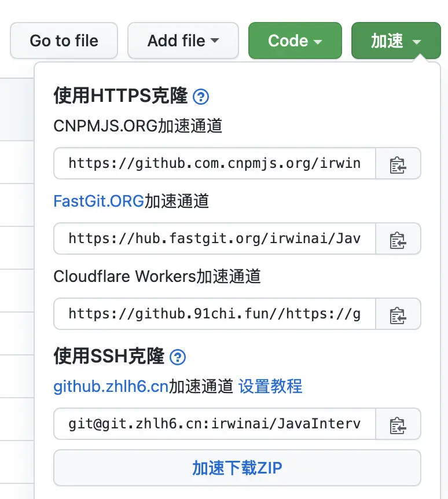Click the 使用HTTPS克隆 heading text
The height and width of the screenshot is (499, 448).
click(120, 96)
